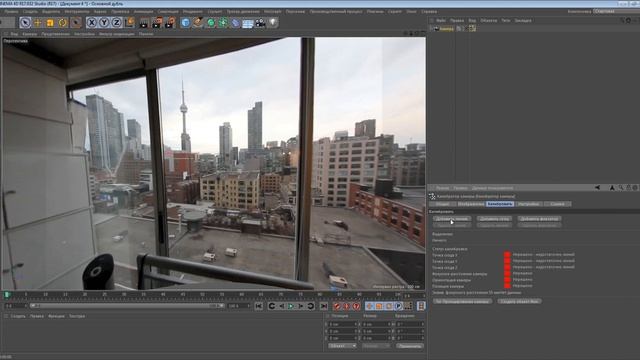
Task: Click the last used tool icon
Action: (x=76, y=22)
